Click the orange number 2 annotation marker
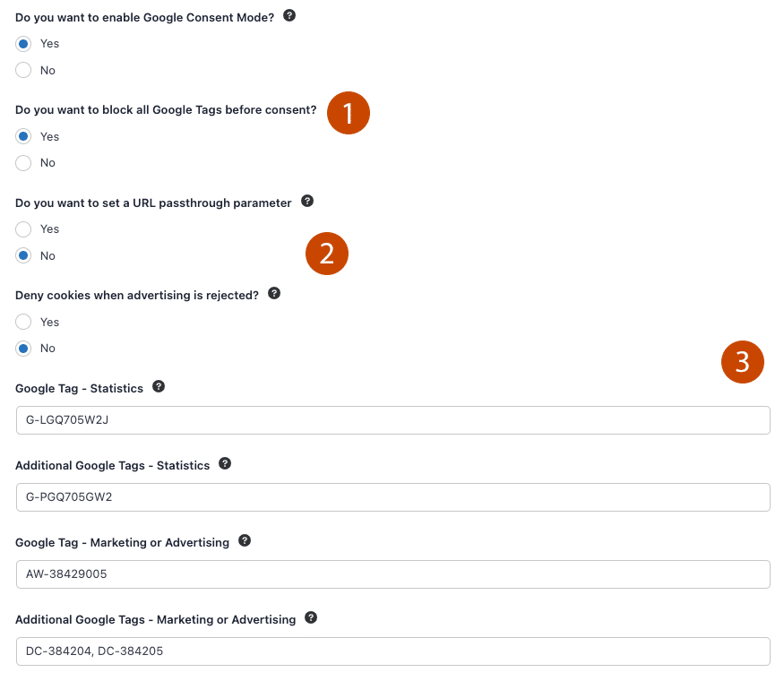The image size is (784, 681). click(327, 254)
